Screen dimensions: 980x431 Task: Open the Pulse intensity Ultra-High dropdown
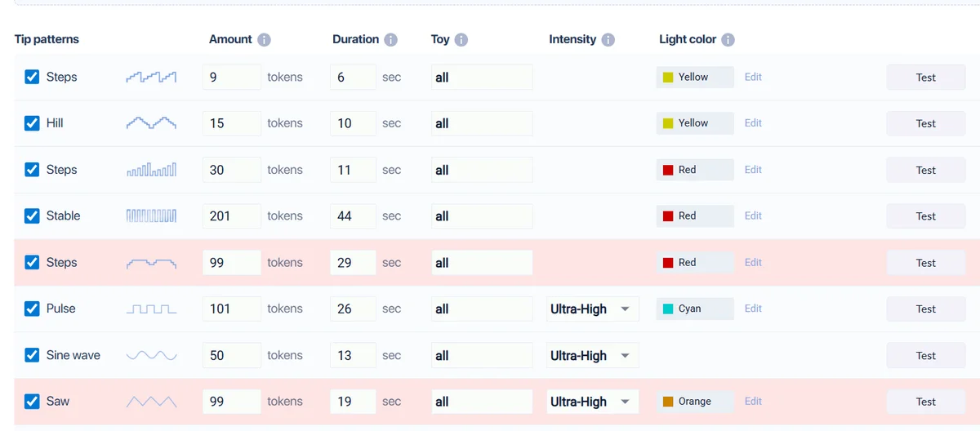pyautogui.click(x=592, y=309)
